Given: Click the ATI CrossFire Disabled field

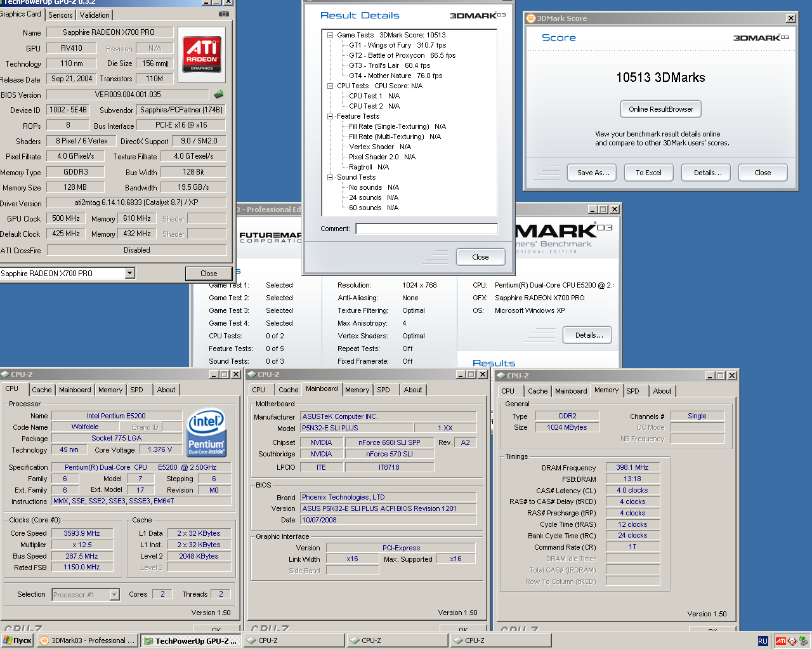Looking at the screenshot, I should point(137,250).
